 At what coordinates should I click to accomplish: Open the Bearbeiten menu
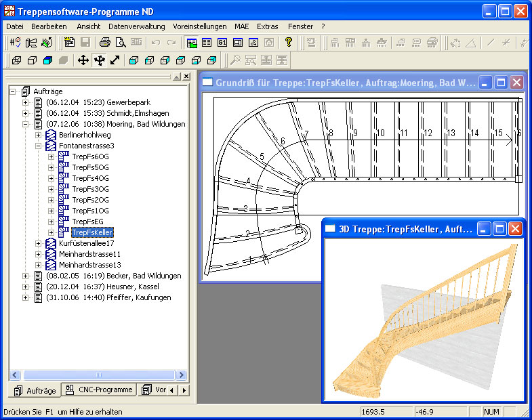point(49,26)
